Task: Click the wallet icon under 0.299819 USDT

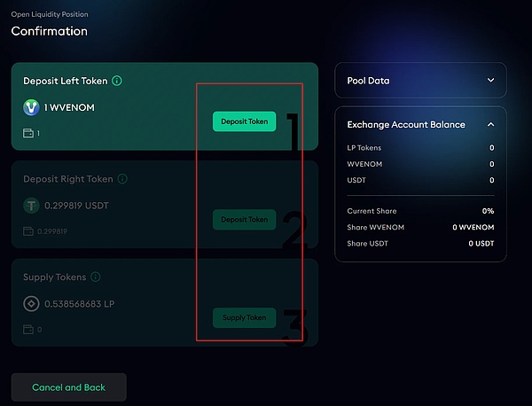Action: point(28,231)
